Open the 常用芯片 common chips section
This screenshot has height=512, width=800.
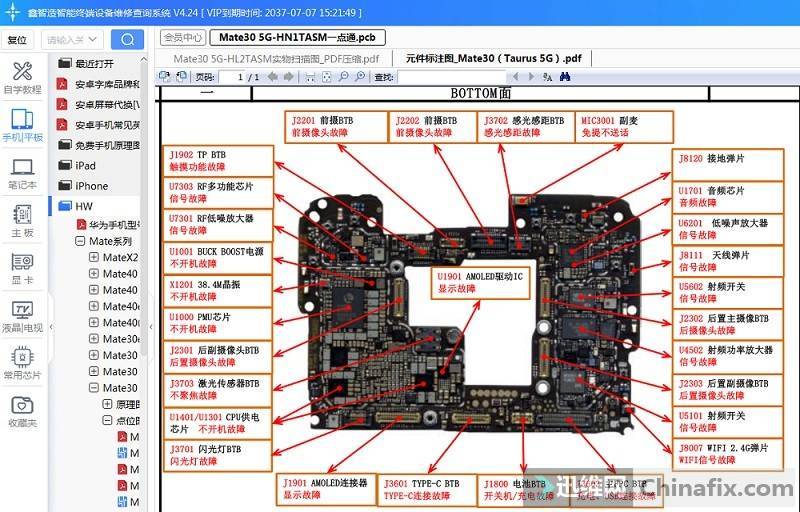pyautogui.click(x=22, y=362)
